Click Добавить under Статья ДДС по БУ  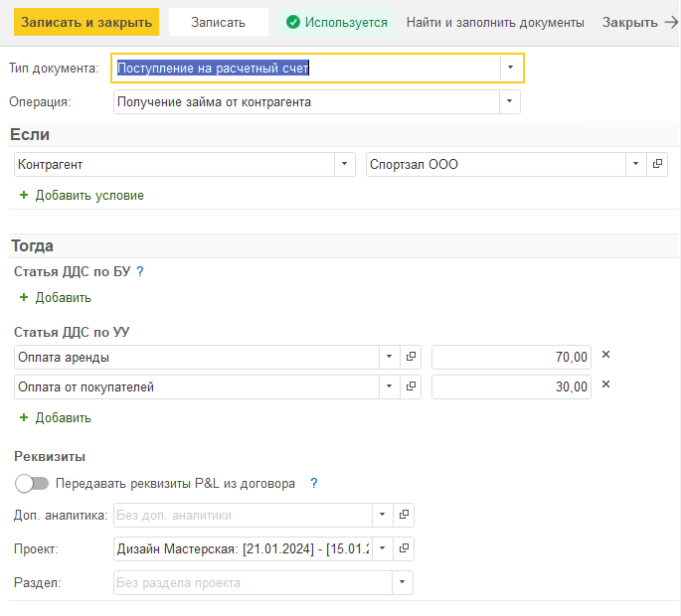point(64,298)
